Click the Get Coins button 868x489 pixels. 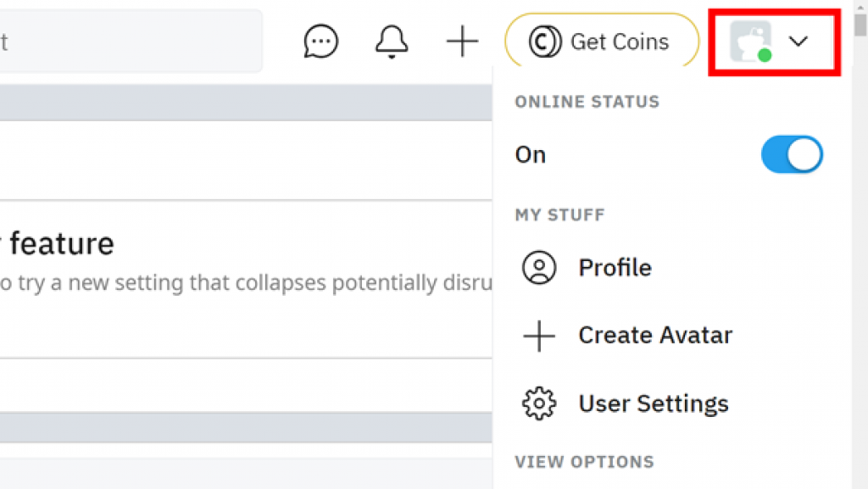602,42
